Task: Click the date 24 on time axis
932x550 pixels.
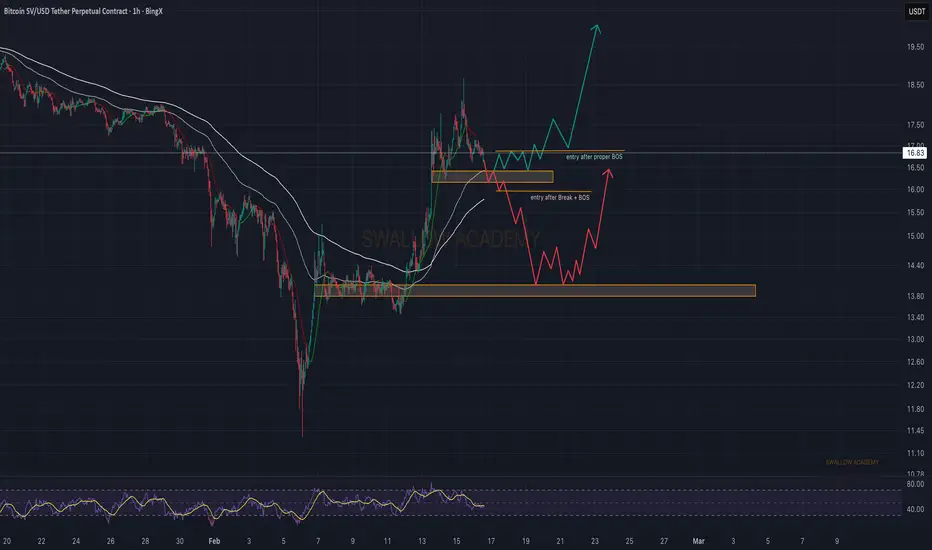Action: 76,541
